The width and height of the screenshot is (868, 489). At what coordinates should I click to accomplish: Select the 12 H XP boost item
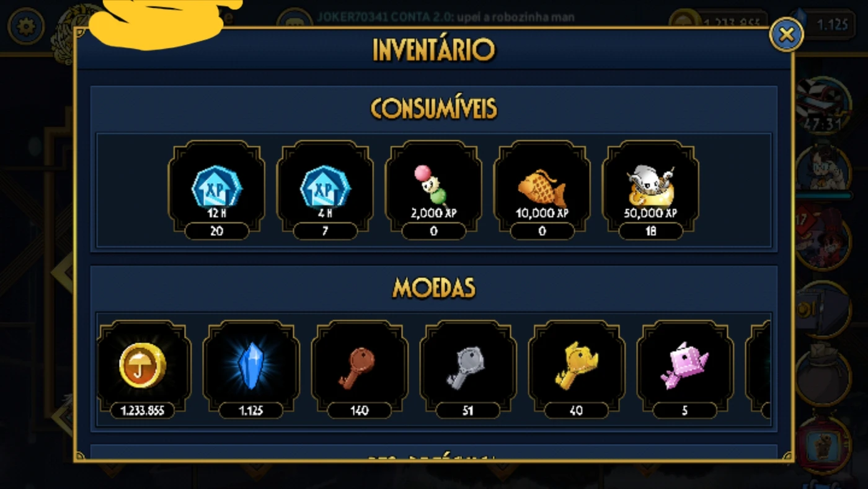216,190
